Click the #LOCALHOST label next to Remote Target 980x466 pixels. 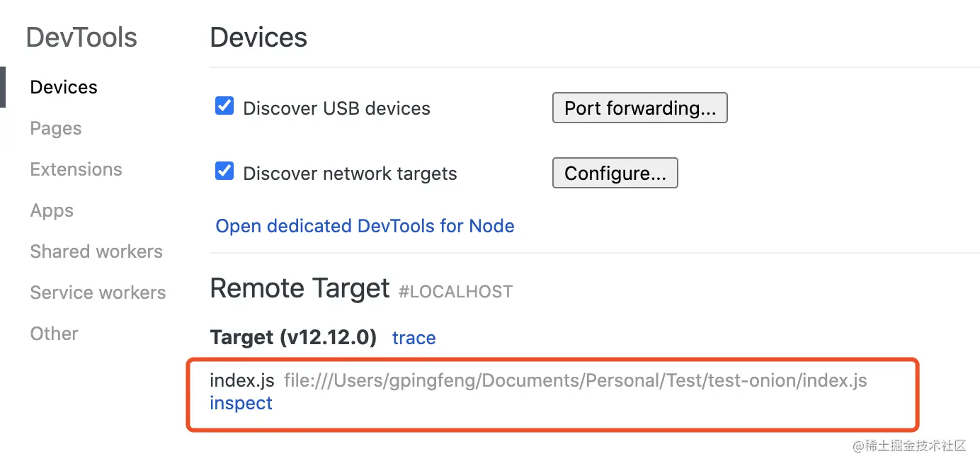click(455, 291)
